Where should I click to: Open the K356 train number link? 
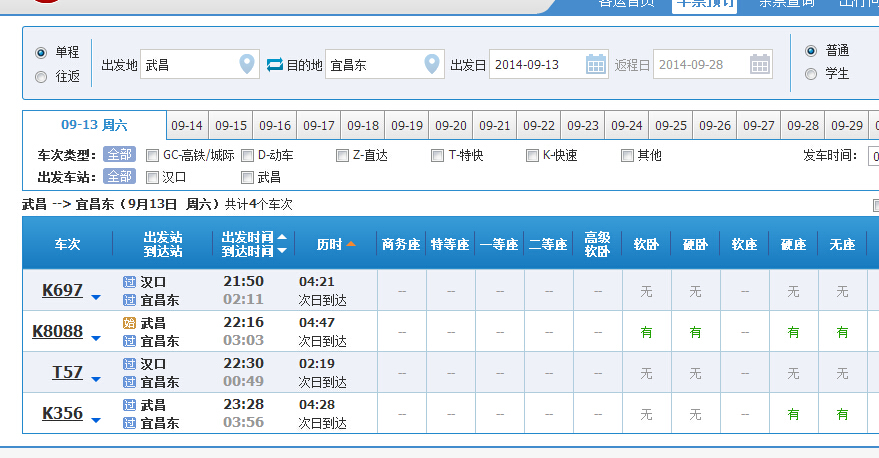click(x=62, y=413)
